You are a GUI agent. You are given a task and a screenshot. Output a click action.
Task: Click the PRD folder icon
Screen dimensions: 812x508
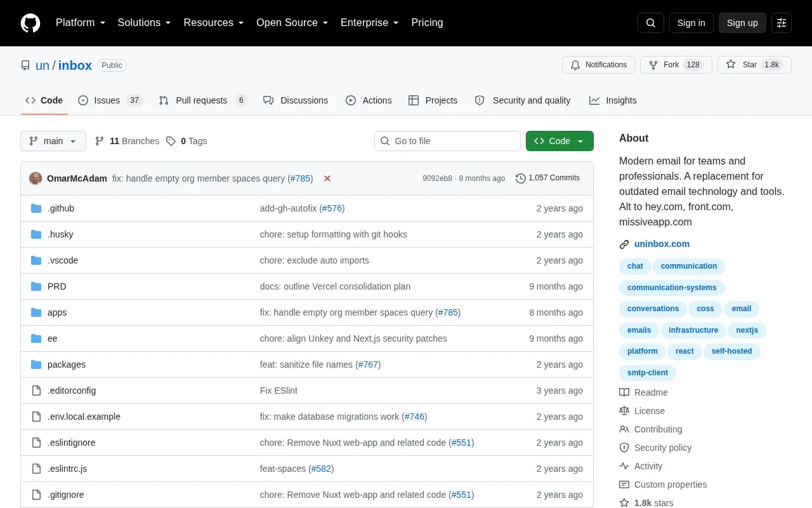point(36,286)
